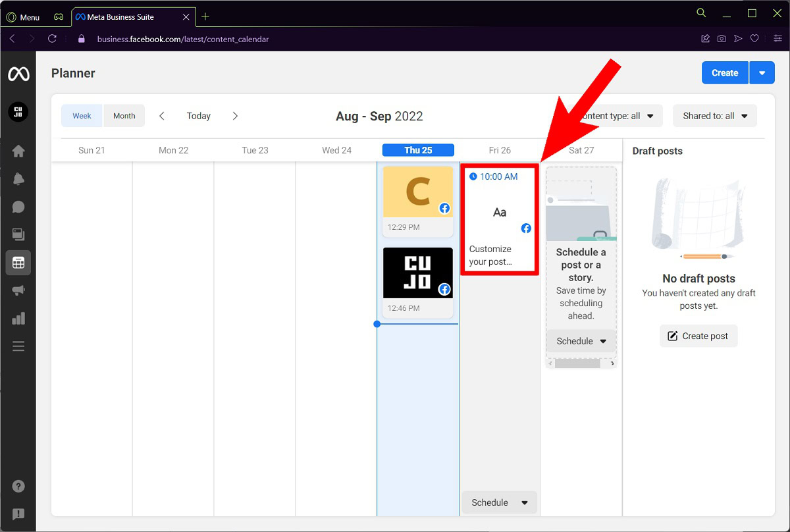
Task: Go to next week with right chevron
Action: [x=235, y=116]
